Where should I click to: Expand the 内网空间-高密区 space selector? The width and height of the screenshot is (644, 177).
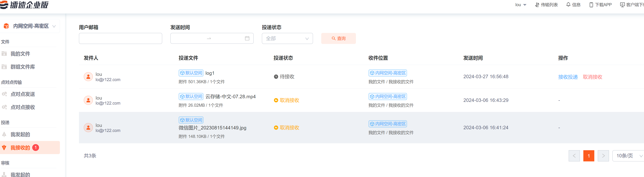point(30,26)
